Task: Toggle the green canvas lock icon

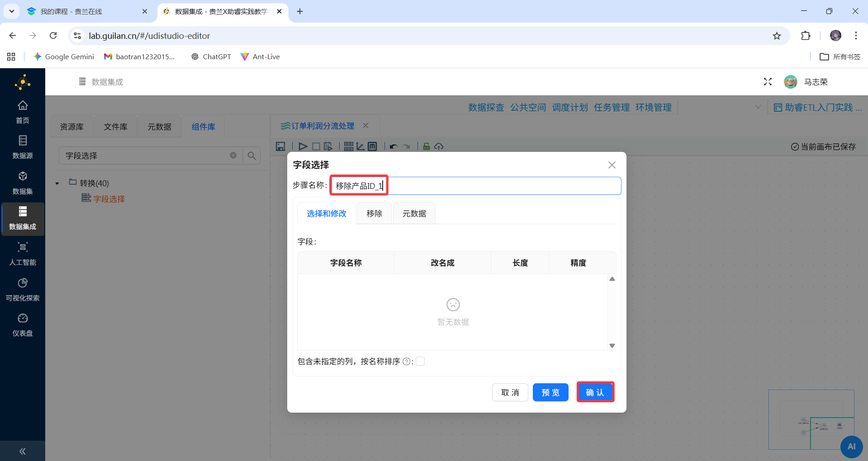Action: point(426,146)
